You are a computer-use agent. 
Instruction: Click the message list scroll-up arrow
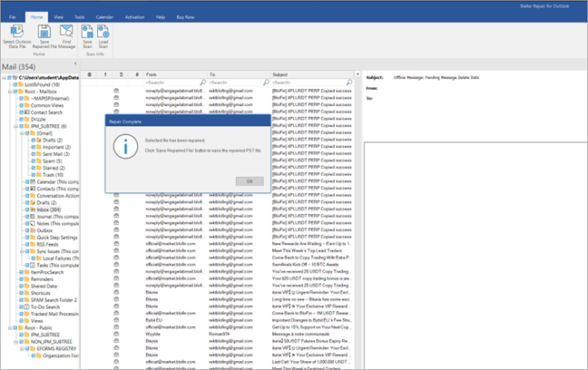(358, 74)
